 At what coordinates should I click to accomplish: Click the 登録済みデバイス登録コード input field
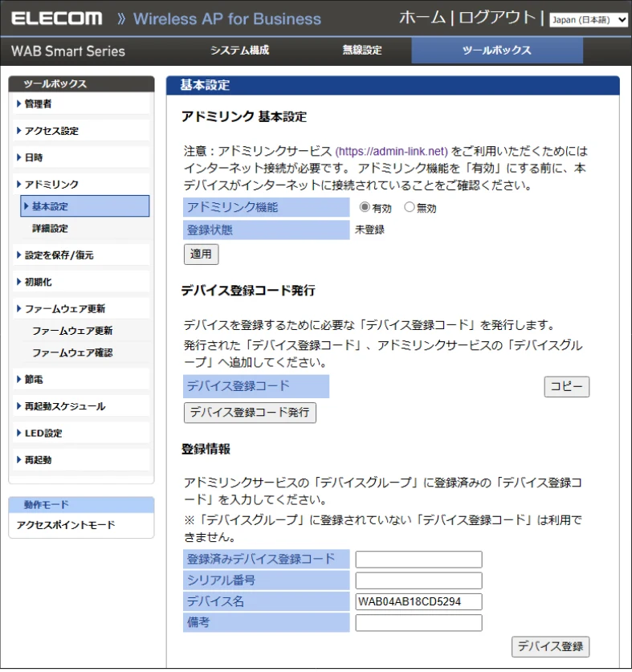tap(418, 560)
